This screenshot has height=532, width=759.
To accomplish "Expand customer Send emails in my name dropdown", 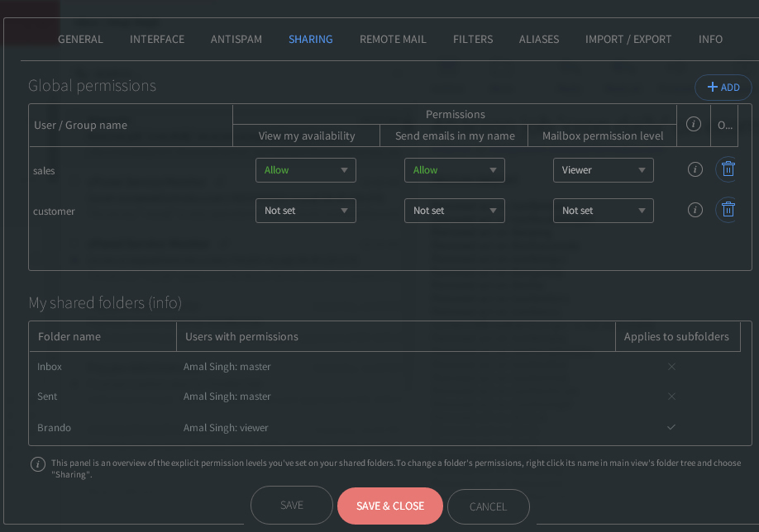I will click(x=454, y=211).
